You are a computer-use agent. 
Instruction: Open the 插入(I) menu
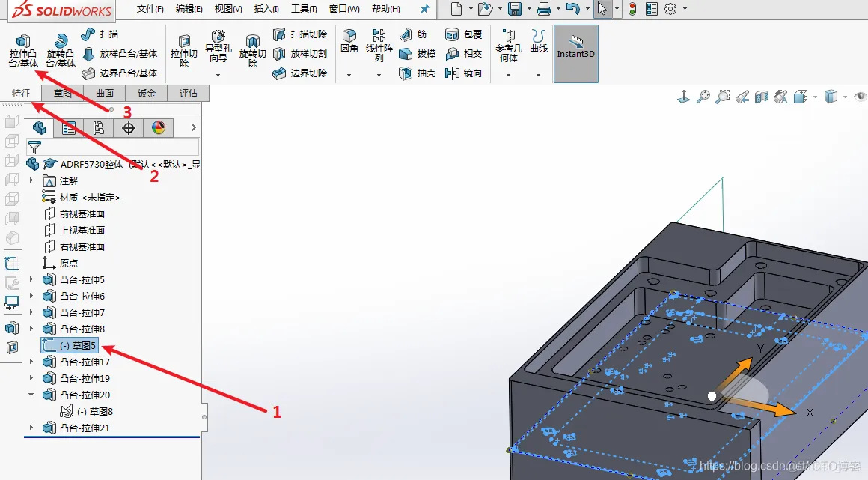(x=266, y=9)
